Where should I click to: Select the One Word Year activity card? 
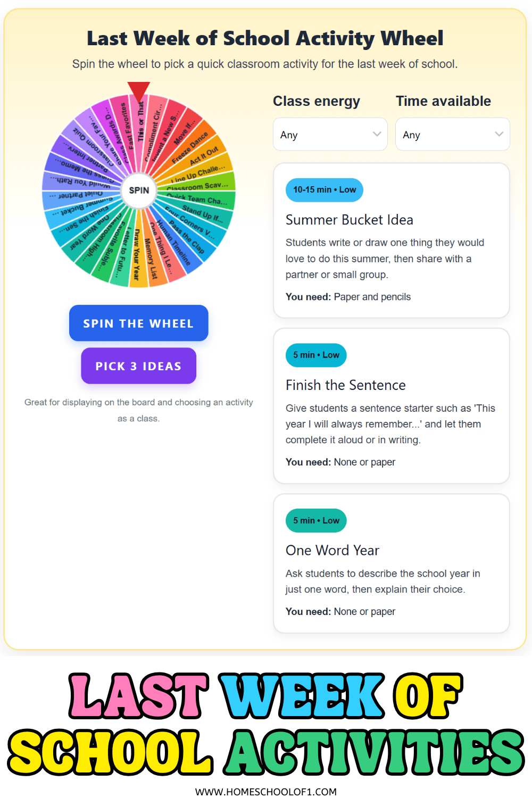pos(391,563)
